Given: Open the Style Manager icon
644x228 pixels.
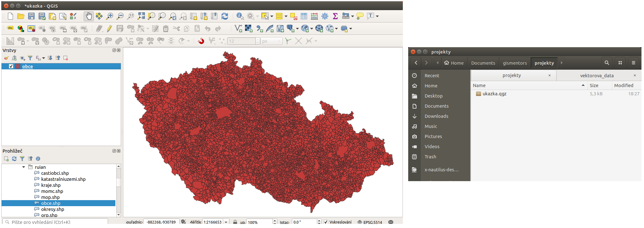Looking at the screenshot, I should pos(73,16).
